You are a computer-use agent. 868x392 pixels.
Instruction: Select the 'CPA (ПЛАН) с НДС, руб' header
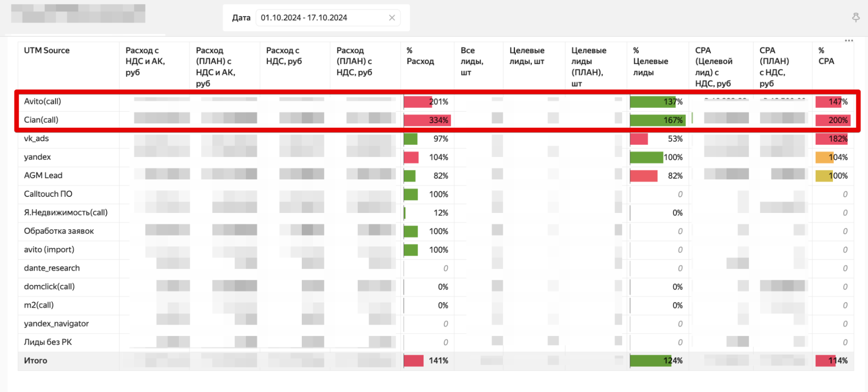pos(774,66)
